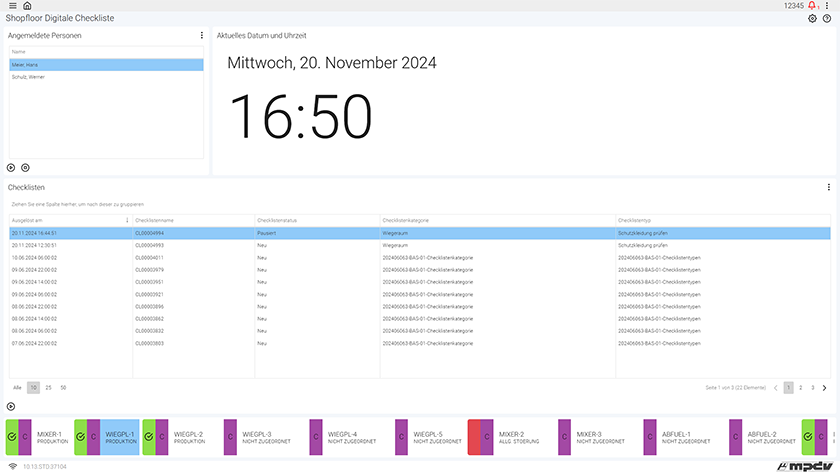Screen dimensions: 840x472
Task: Go to next page arrow
Action: [x=825, y=387]
